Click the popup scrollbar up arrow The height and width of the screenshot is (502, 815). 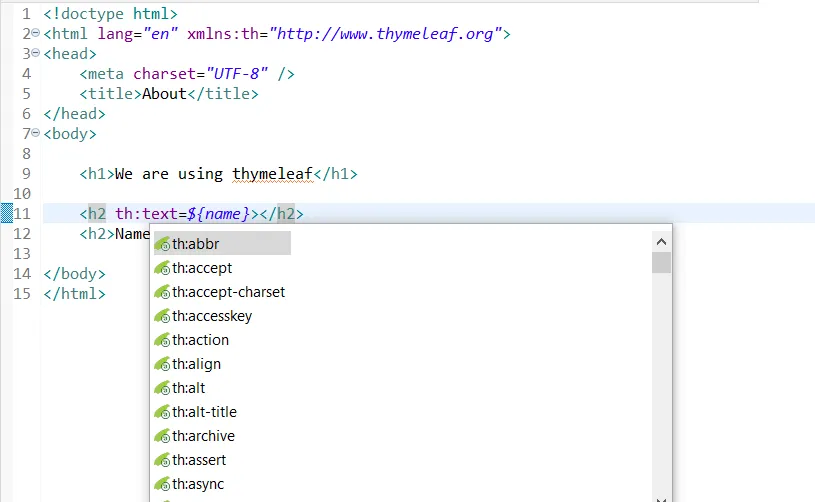661,242
